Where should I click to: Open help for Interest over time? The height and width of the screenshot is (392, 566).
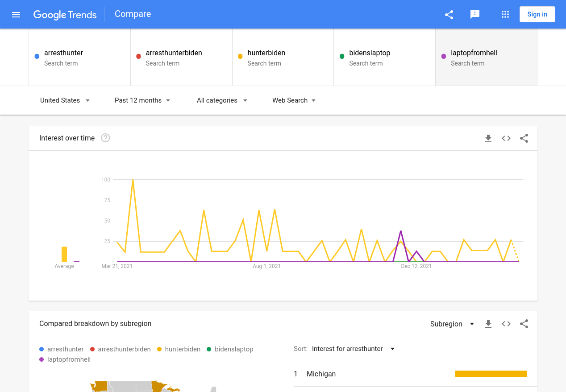click(105, 138)
